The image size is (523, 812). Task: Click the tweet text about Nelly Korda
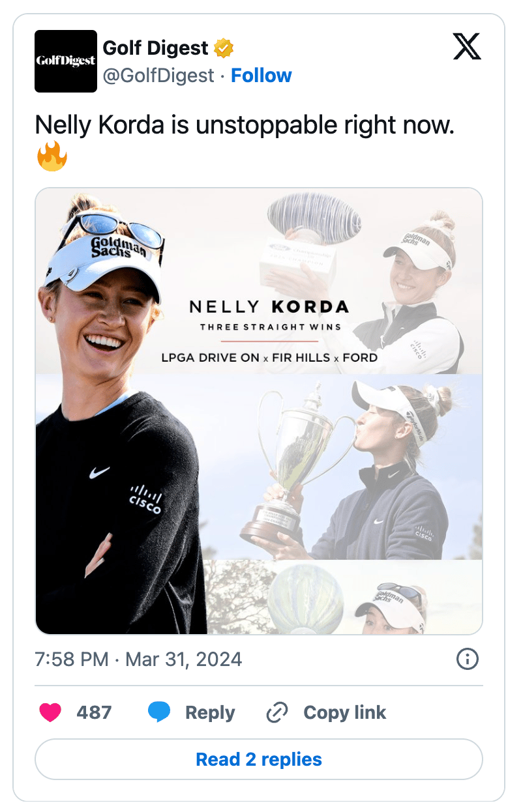pos(245,124)
